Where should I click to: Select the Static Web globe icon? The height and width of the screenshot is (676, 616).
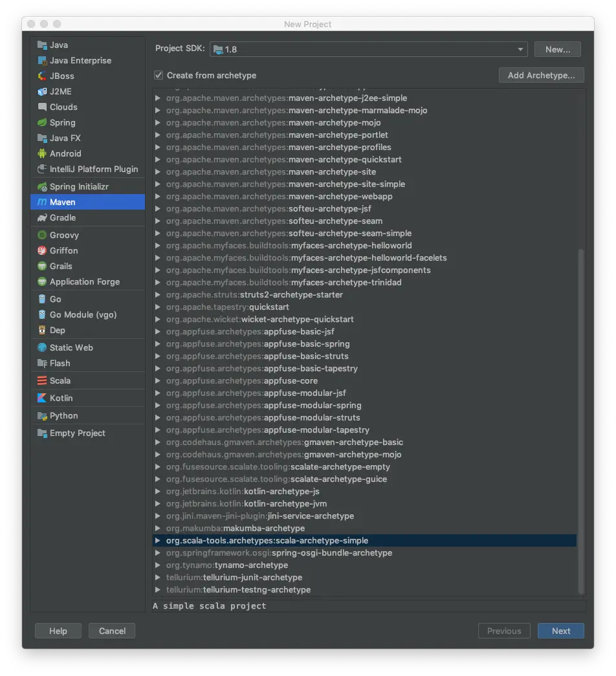(x=42, y=347)
